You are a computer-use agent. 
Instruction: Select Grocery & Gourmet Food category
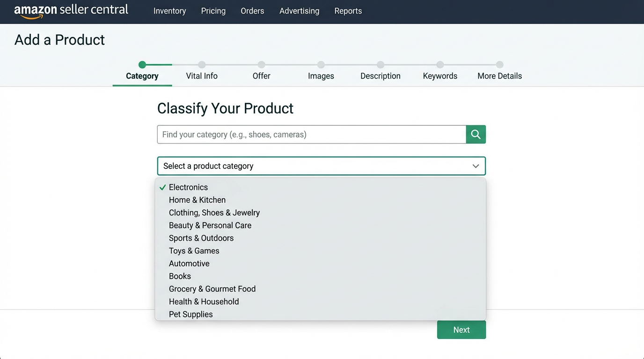point(212,288)
